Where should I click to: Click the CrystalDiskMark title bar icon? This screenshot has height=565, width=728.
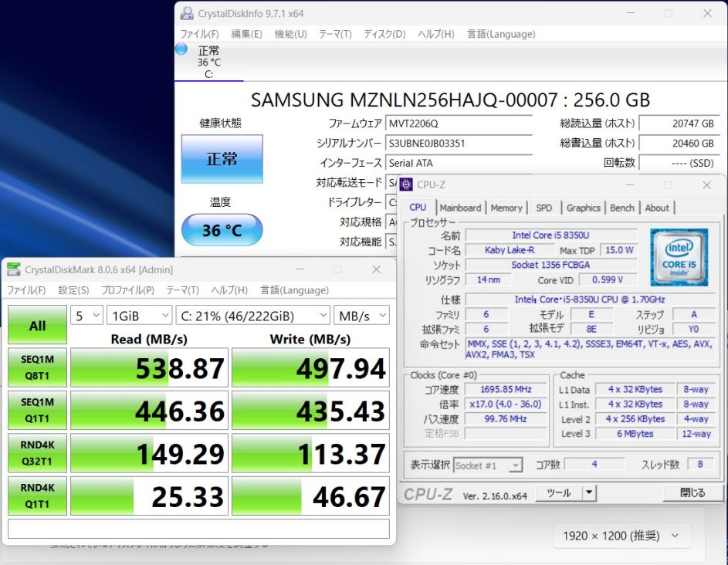tap(14, 269)
